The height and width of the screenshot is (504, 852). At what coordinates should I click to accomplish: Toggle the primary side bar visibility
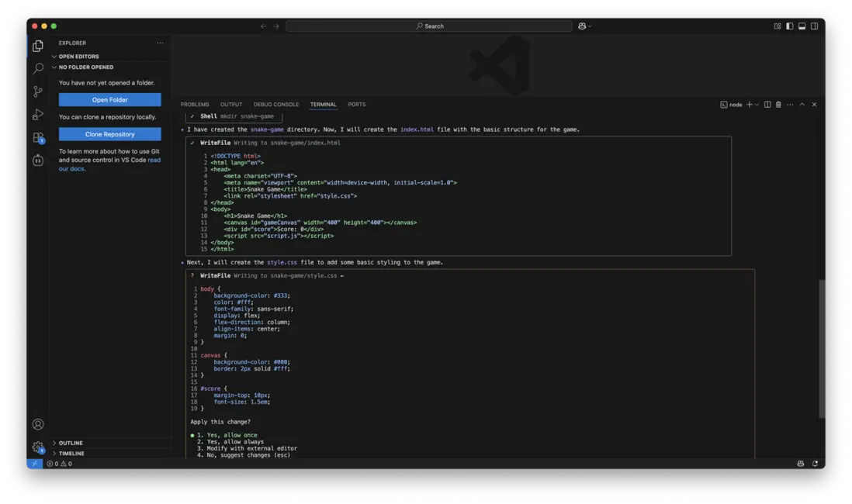point(789,26)
